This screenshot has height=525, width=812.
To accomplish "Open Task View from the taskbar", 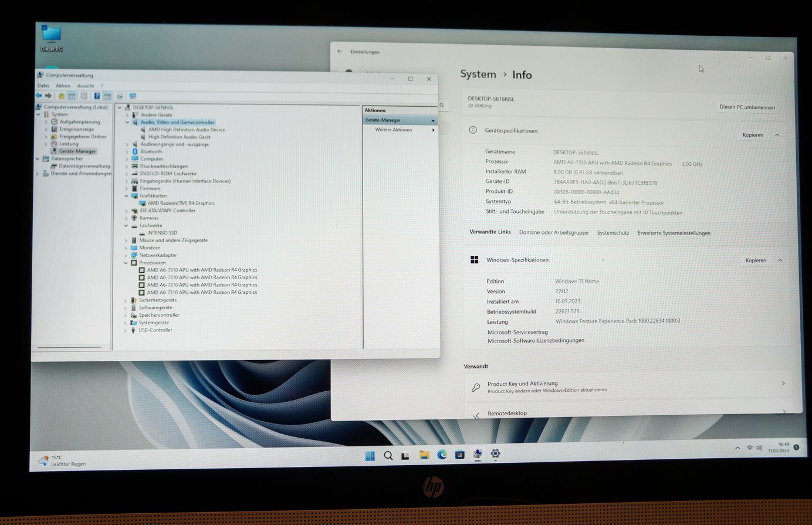I will pos(405,456).
